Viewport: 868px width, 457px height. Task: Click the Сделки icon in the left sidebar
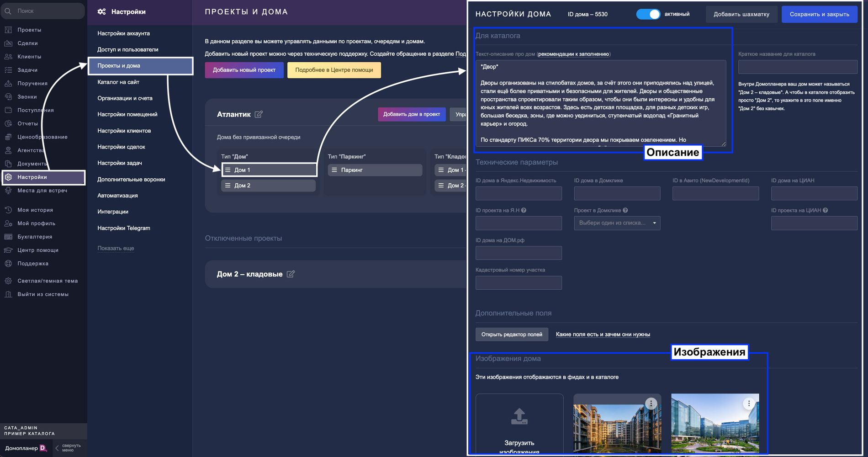[8, 43]
